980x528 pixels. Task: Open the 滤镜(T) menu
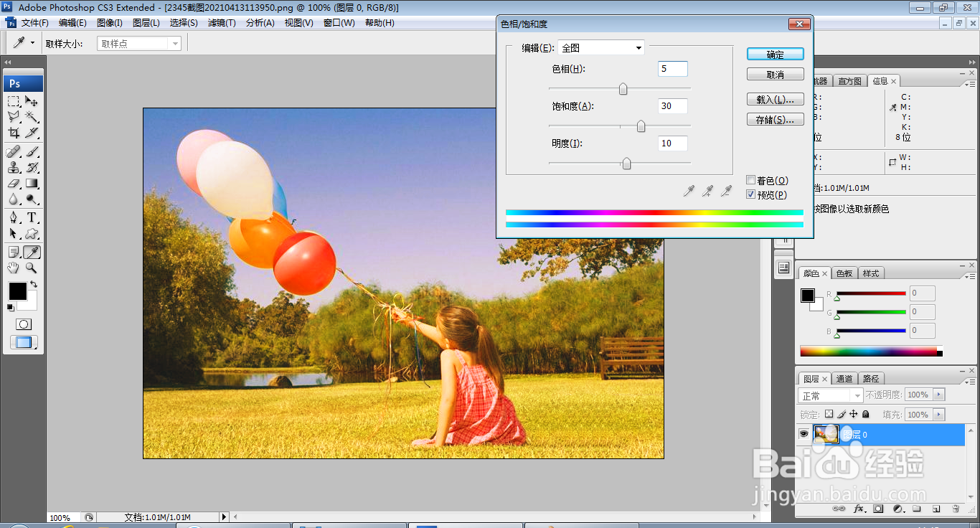pos(222,23)
